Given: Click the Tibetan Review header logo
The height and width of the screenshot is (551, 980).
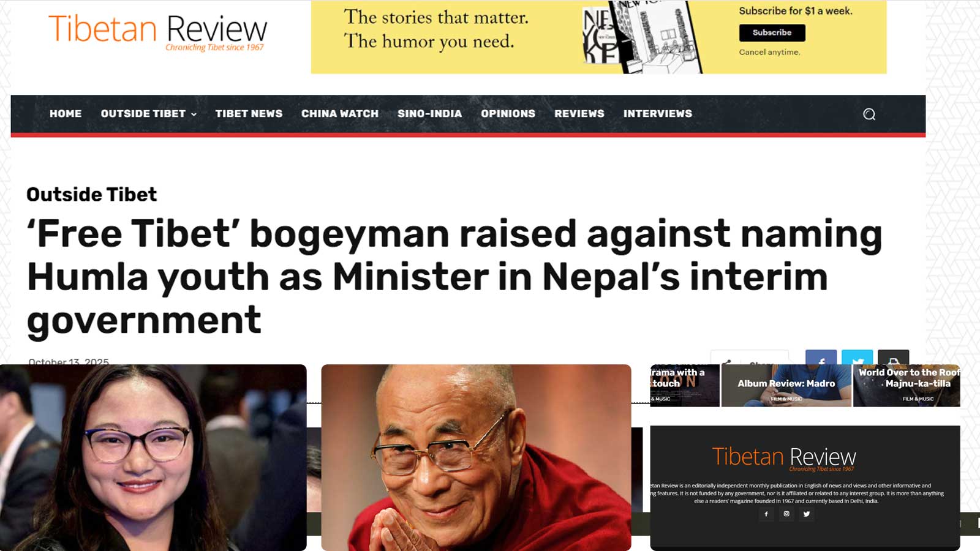Looking at the screenshot, I should coord(157,32).
